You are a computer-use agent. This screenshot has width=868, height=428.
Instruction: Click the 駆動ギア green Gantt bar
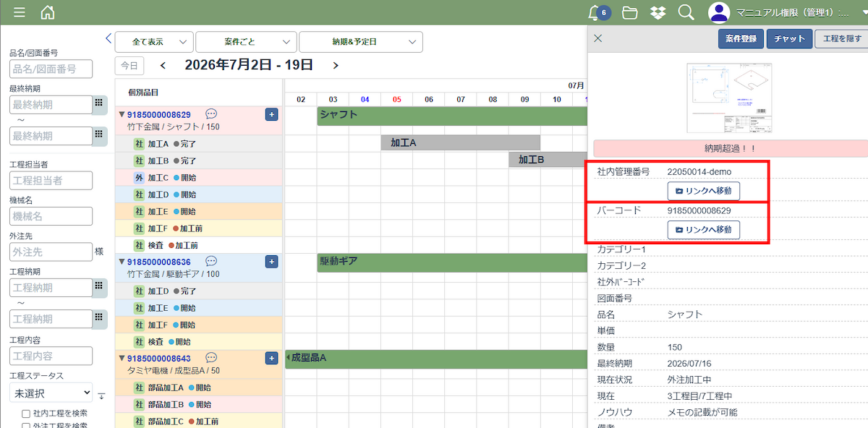(452, 262)
